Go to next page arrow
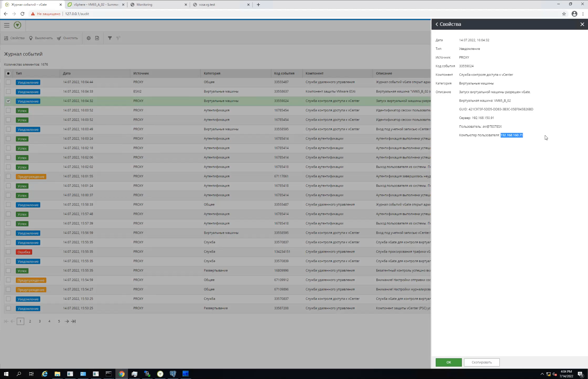Viewport: 588px width, 379px height. point(67,321)
